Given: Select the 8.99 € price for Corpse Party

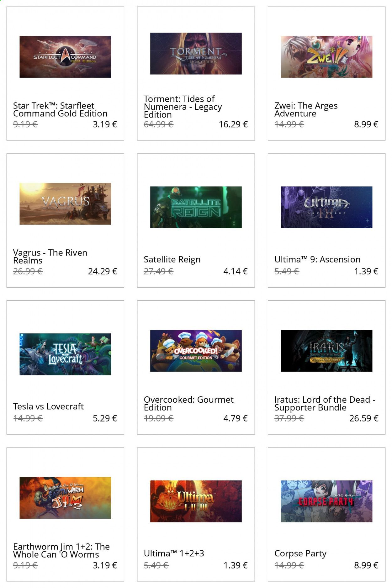Looking at the screenshot, I should pos(366,565).
